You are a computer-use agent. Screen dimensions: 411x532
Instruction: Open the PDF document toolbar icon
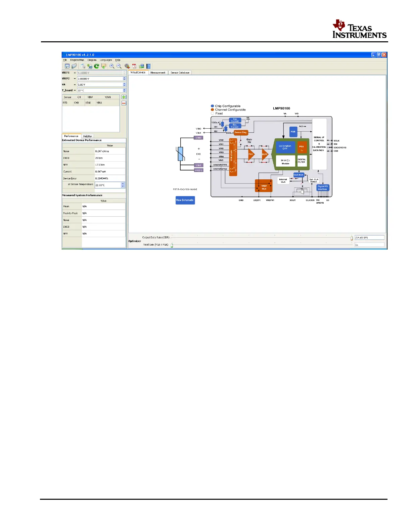tap(134, 66)
